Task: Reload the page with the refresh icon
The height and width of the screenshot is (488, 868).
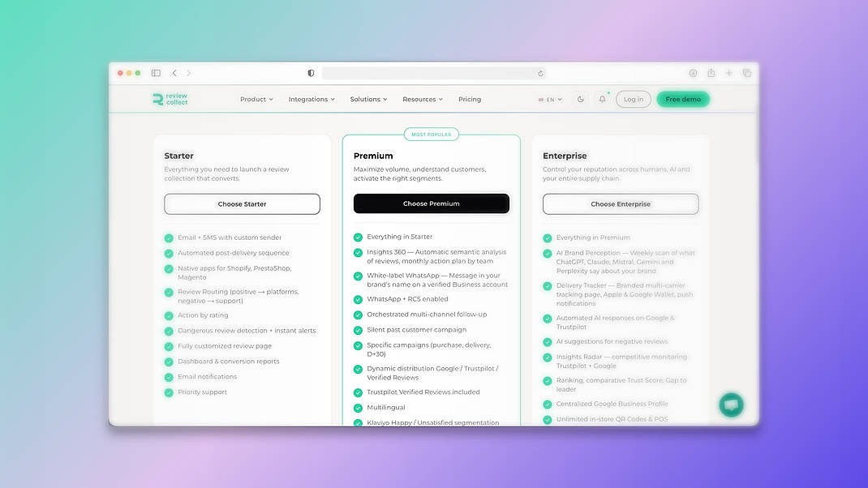Action: coord(540,73)
